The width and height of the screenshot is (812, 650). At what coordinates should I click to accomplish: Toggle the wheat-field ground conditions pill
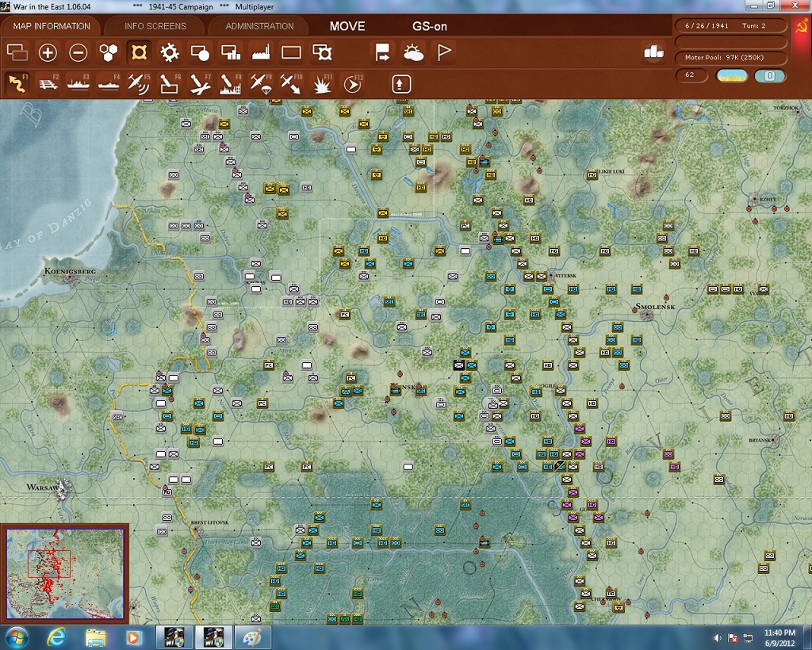click(731, 75)
